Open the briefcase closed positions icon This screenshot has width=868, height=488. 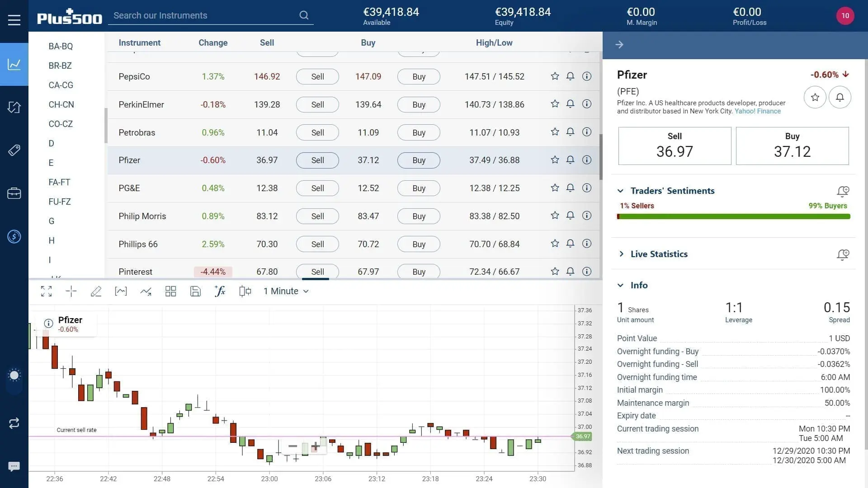[x=14, y=193]
